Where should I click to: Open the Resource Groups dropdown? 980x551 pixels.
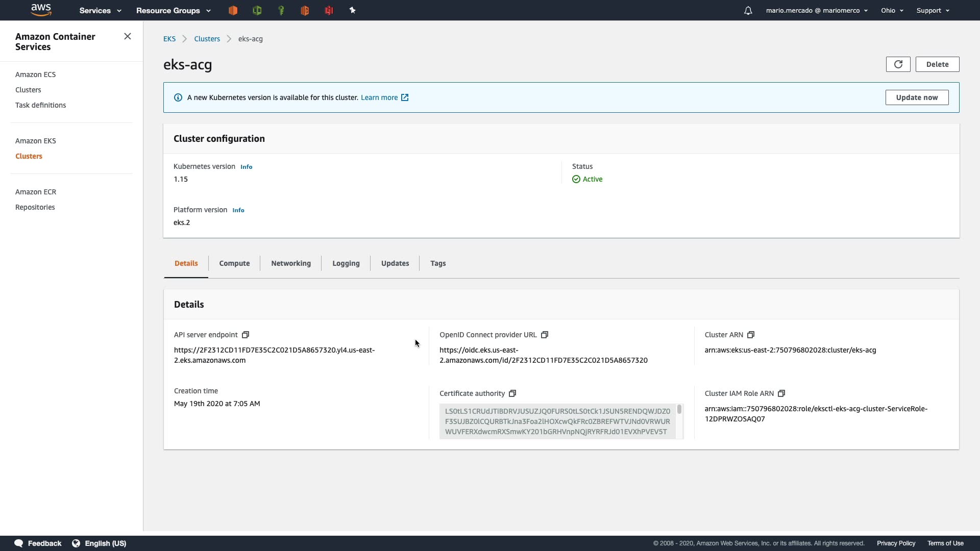coord(173,10)
